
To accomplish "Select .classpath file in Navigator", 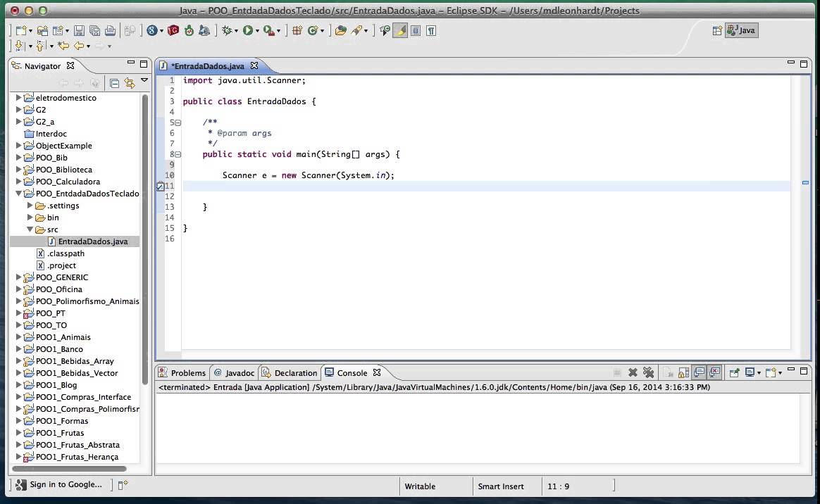I will (66, 253).
